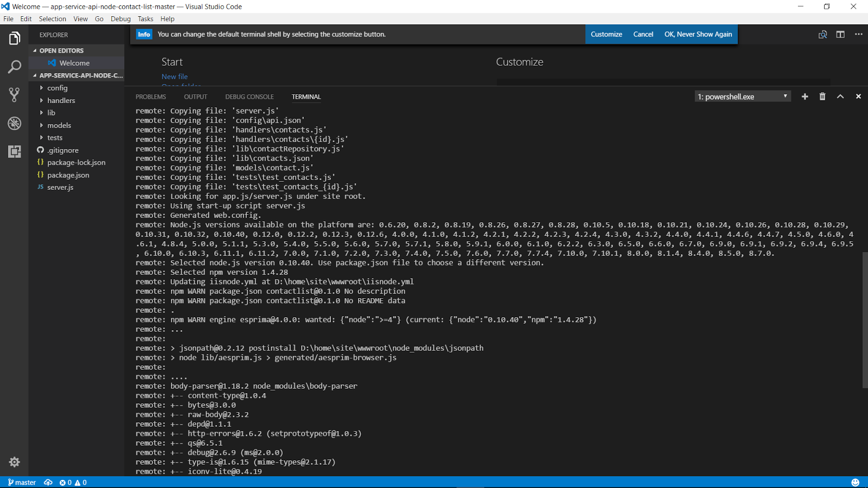Image resolution: width=868 pixels, height=488 pixels.
Task: Open the View menu
Action: (x=80, y=18)
